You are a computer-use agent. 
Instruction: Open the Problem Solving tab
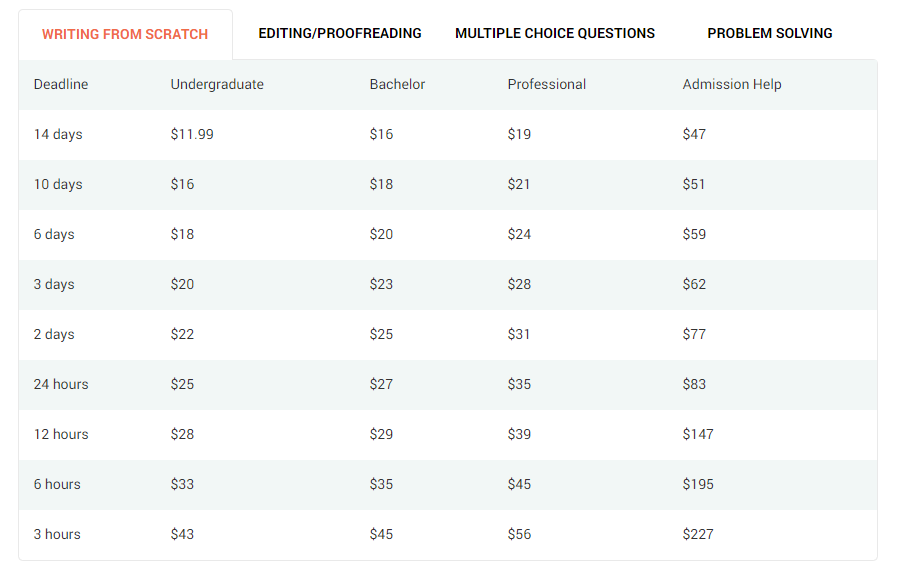[770, 33]
